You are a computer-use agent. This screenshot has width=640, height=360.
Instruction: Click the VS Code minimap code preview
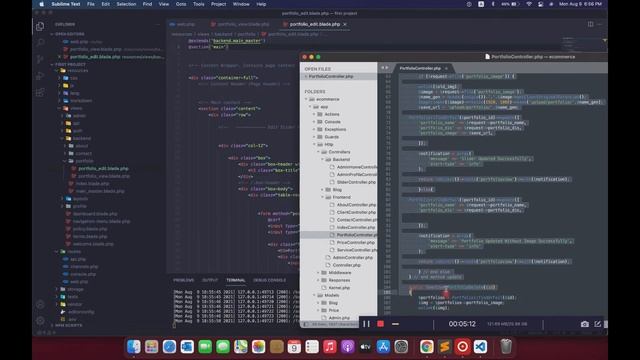pos(573,43)
